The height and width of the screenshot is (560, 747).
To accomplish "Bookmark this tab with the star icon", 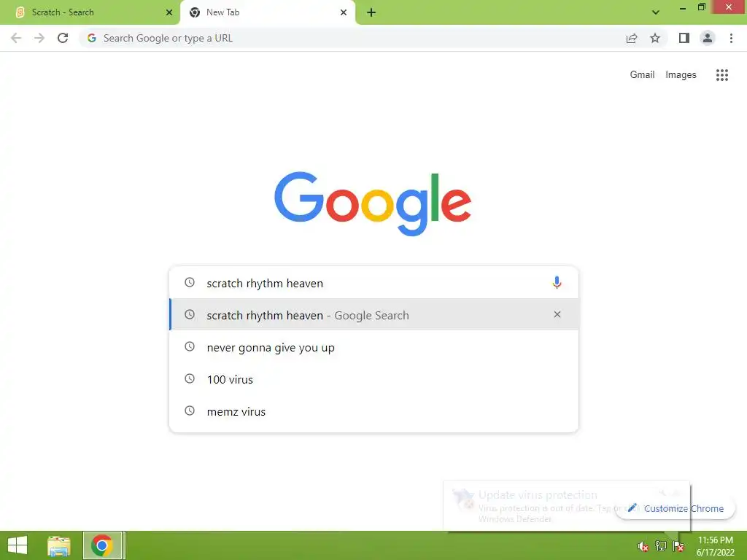I will pos(655,38).
